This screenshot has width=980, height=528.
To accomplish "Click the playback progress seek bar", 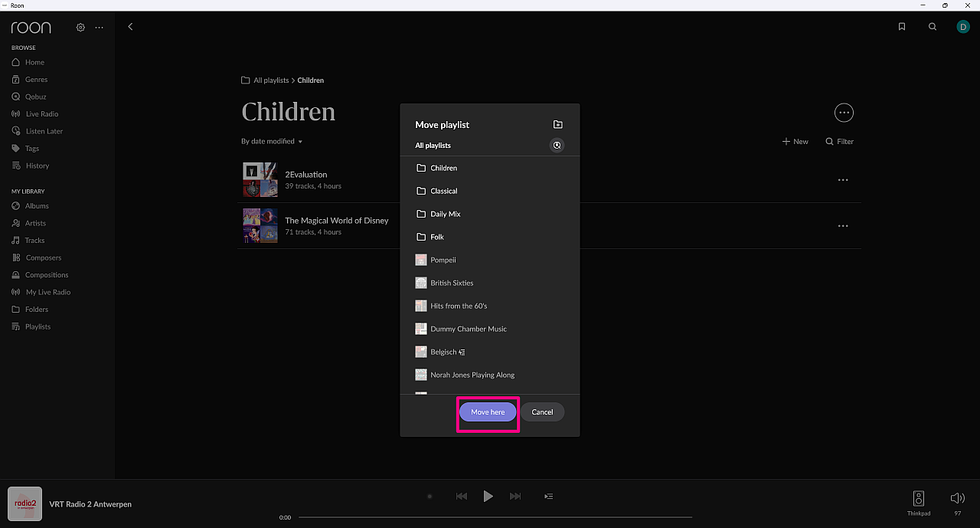I will (x=495, y=517).
